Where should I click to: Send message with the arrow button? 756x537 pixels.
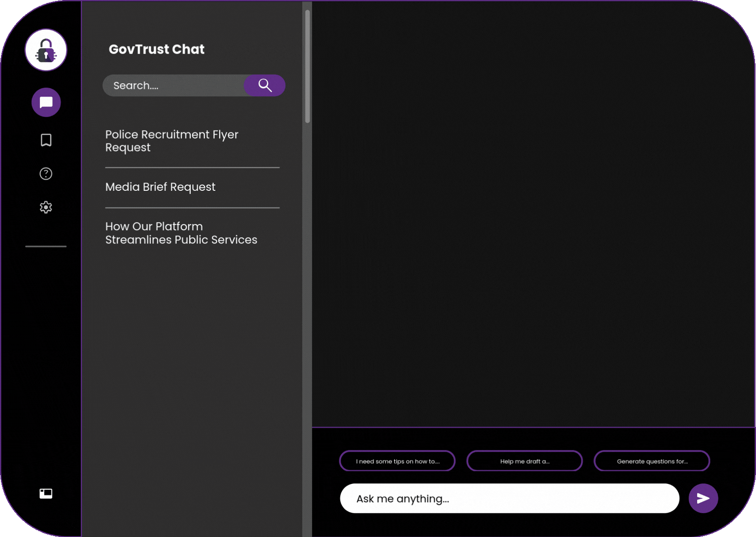(x=703, y=498)
